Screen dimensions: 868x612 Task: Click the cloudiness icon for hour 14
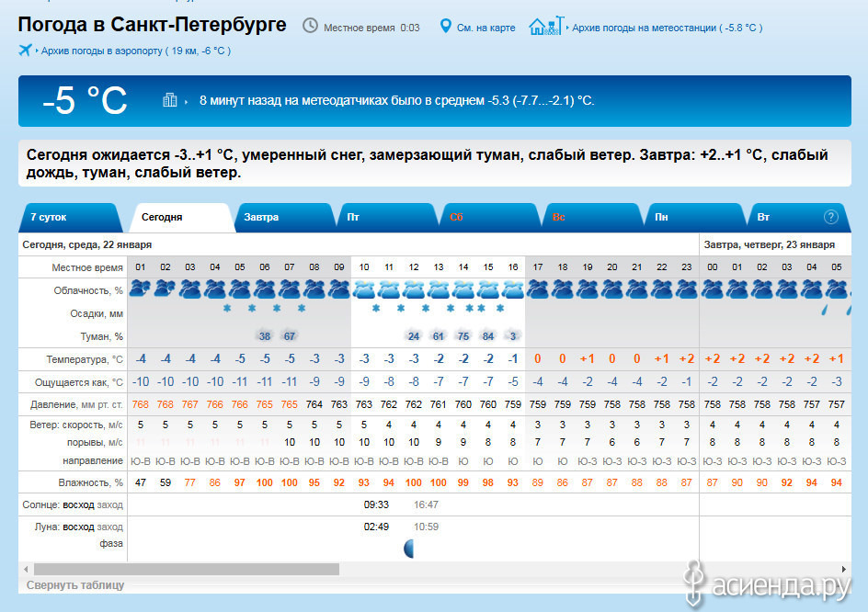[463, 289]
